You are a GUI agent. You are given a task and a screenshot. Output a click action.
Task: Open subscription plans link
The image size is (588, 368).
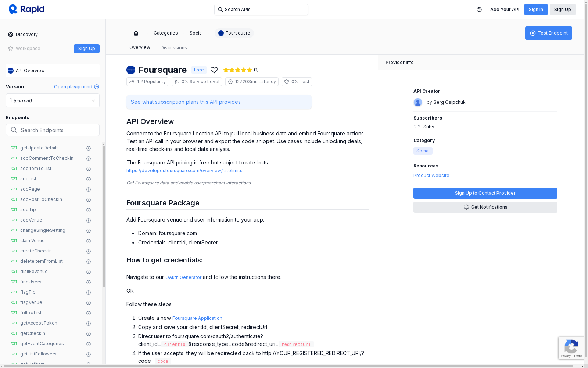tap(186, 102)
